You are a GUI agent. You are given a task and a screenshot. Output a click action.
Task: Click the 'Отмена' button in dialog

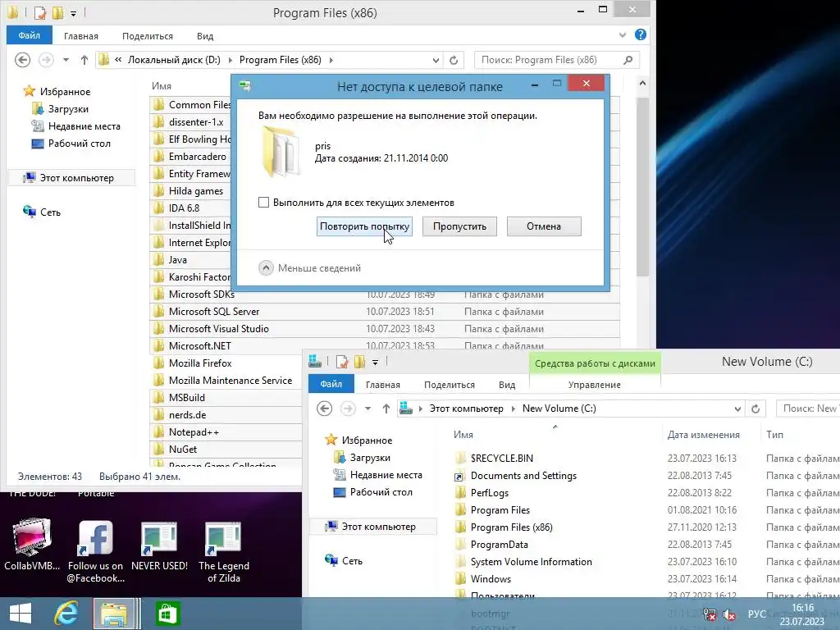[544, 226]
